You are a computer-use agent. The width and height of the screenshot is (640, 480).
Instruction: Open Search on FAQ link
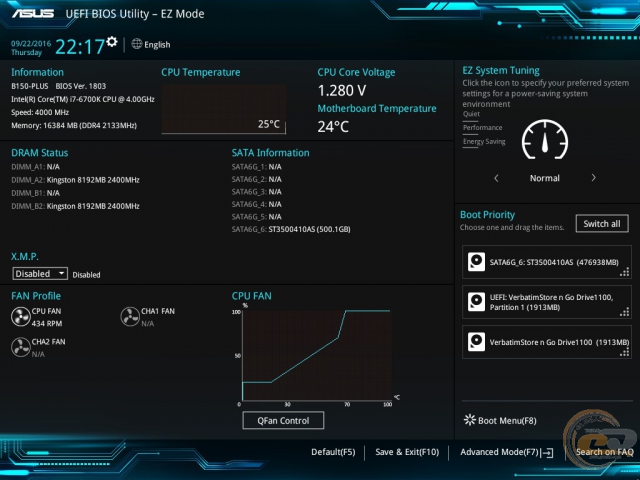click(x=604, y=452)
